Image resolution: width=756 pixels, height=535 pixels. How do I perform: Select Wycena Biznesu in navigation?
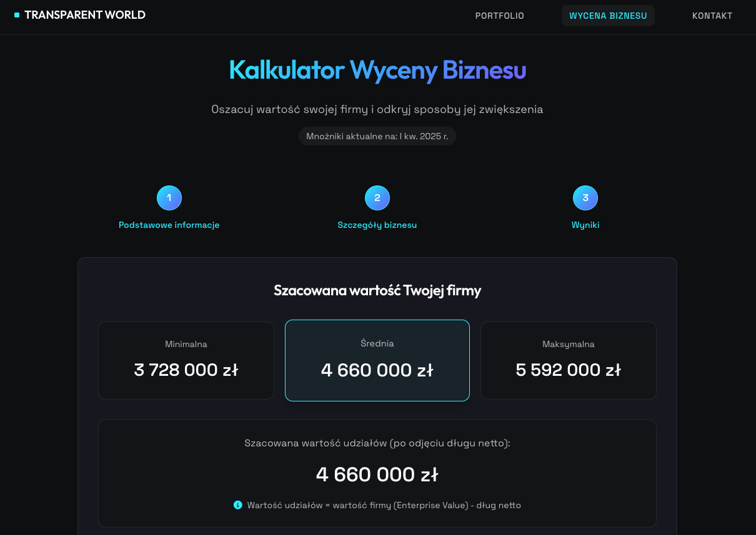click(x=608, y=16)
